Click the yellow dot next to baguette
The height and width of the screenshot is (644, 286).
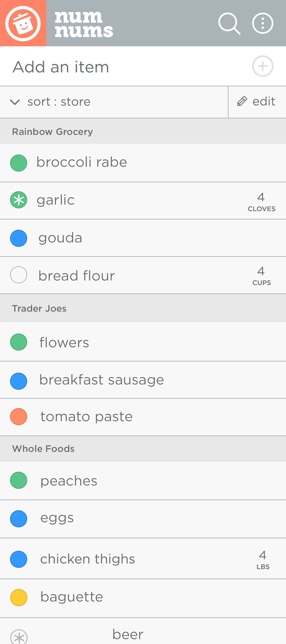[x=19, y=597]
